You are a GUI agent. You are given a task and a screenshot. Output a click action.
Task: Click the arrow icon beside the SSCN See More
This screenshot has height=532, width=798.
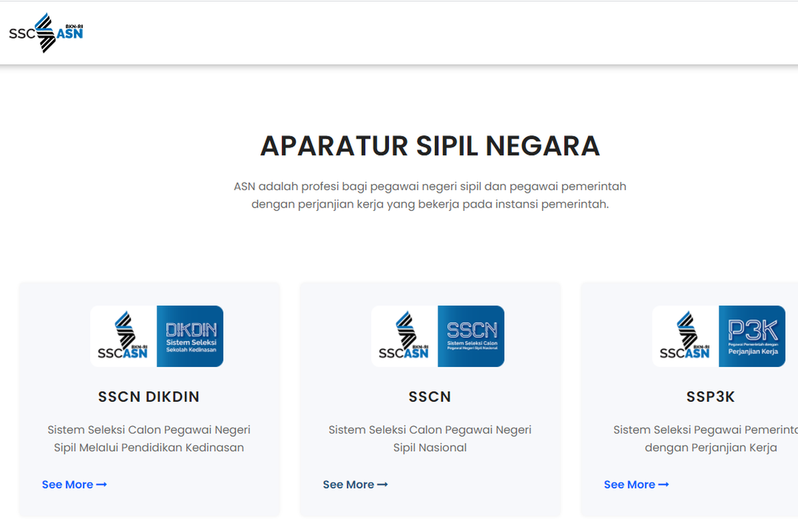[382, 485]
